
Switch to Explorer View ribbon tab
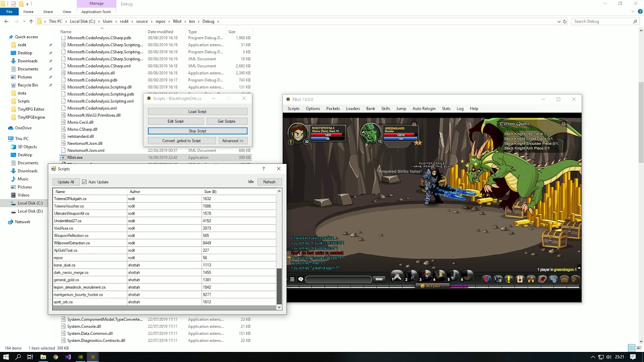[66, 12]
